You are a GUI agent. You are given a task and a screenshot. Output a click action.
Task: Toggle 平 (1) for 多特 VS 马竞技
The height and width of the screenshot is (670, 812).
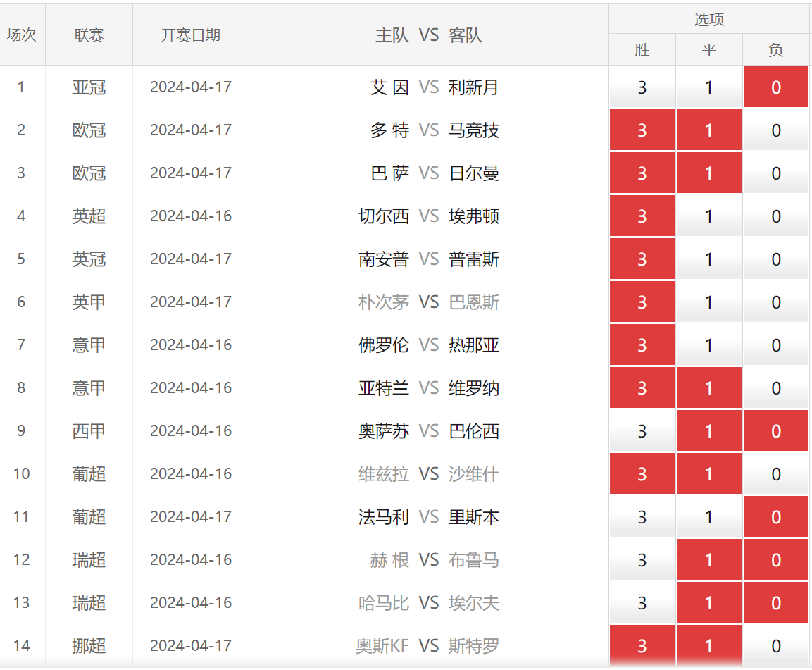click(x=709, y=130)
